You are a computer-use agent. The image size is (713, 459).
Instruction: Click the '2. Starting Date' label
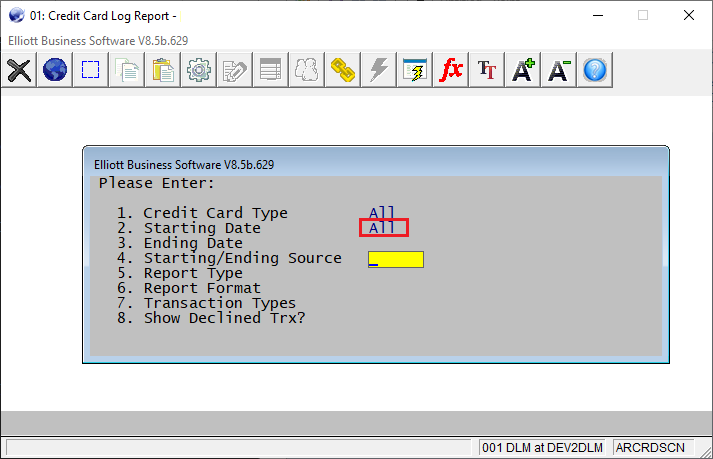coord(189,227)
